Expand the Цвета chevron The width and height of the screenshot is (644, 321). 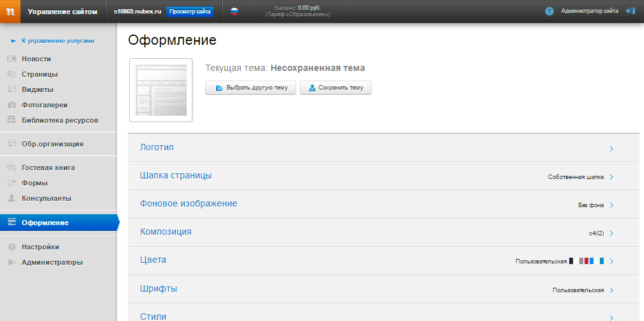pos(611,262)
